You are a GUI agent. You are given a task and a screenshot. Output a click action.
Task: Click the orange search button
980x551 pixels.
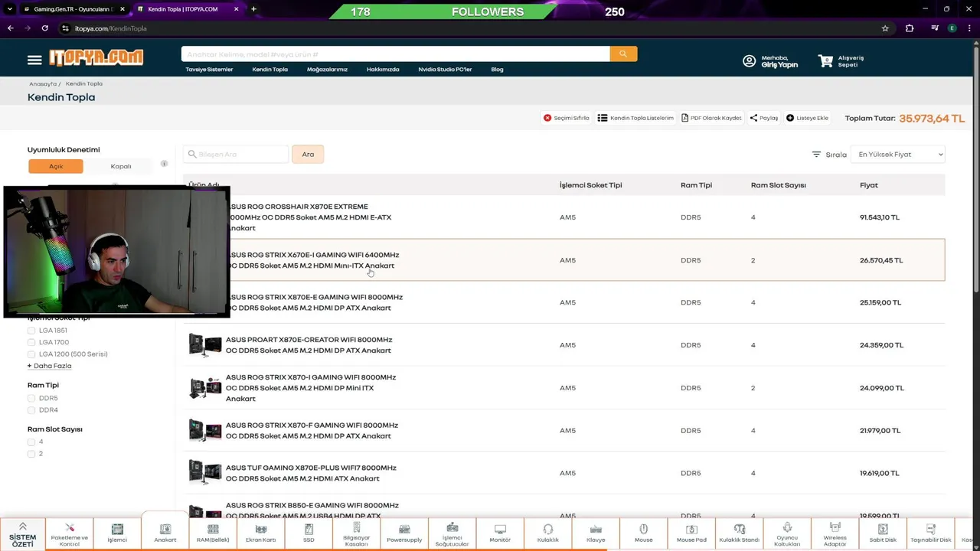click(623, 54)
